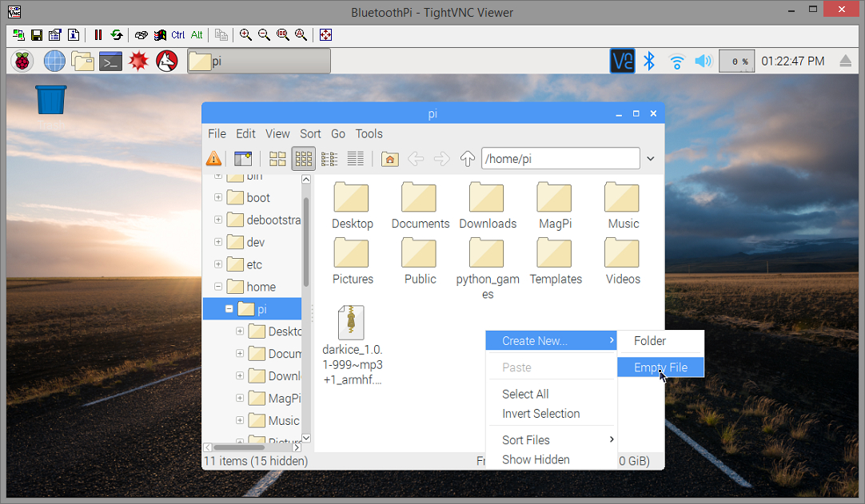The image size is (865, 504).
Task: Open the File menu
Action: [x=217, y=133]
